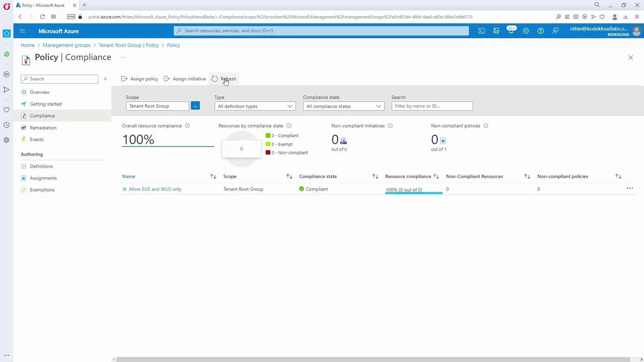This screenshot has height=362, width=644.
Task: Open the notifications bell icon
Action: (511, 31)
